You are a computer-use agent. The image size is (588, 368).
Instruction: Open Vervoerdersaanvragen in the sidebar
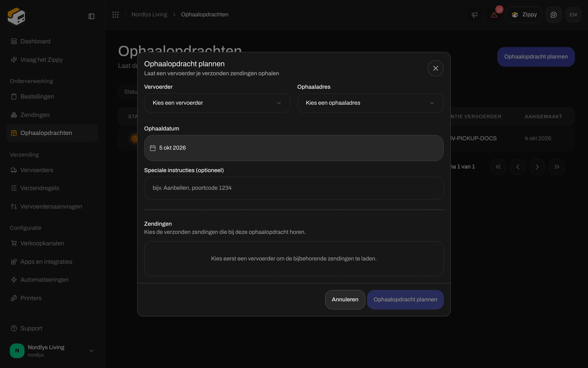point(52,207)
